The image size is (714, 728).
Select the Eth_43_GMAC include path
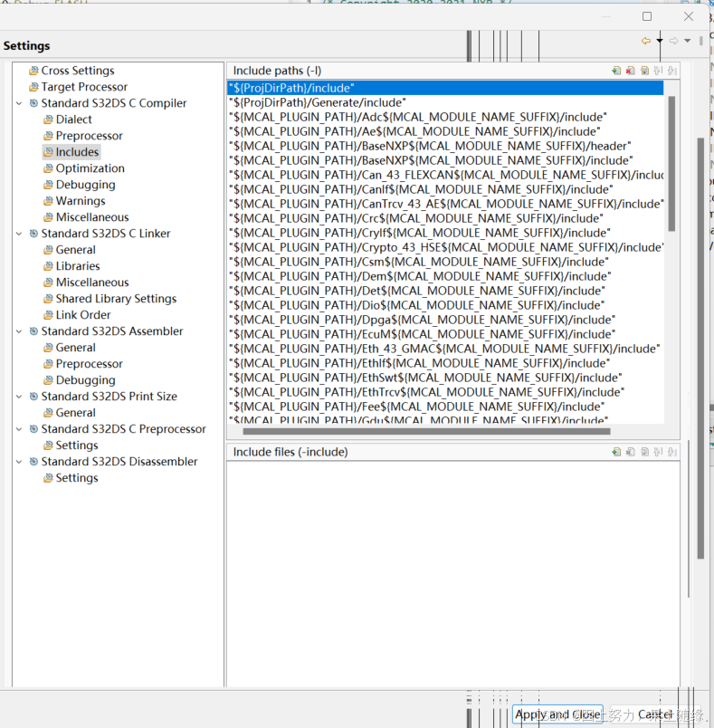click(445, 349)
